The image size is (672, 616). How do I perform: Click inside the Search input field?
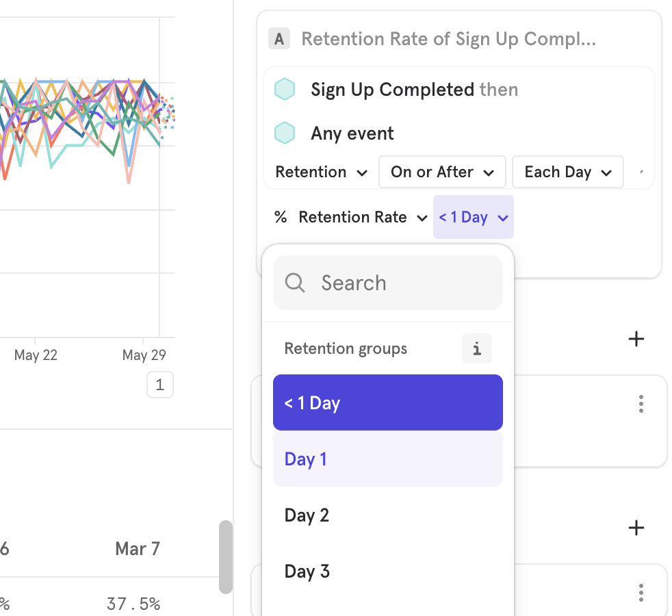(x=387, y=282)
